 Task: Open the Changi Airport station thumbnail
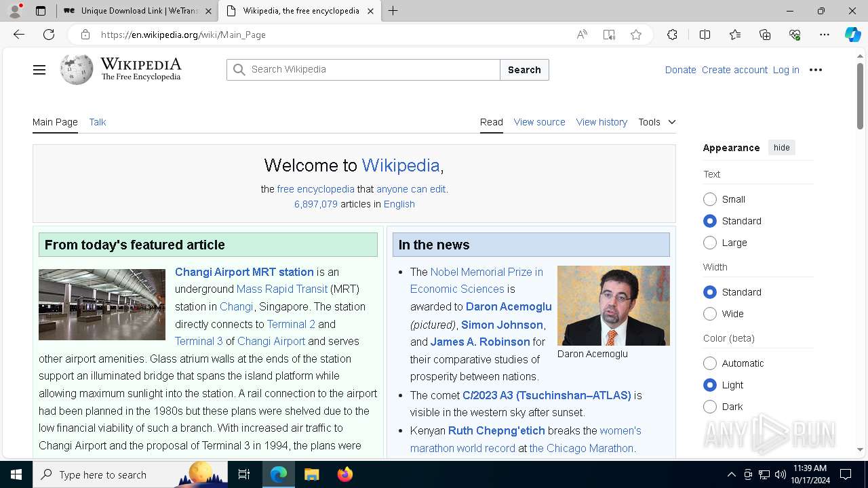pos(102,304)
